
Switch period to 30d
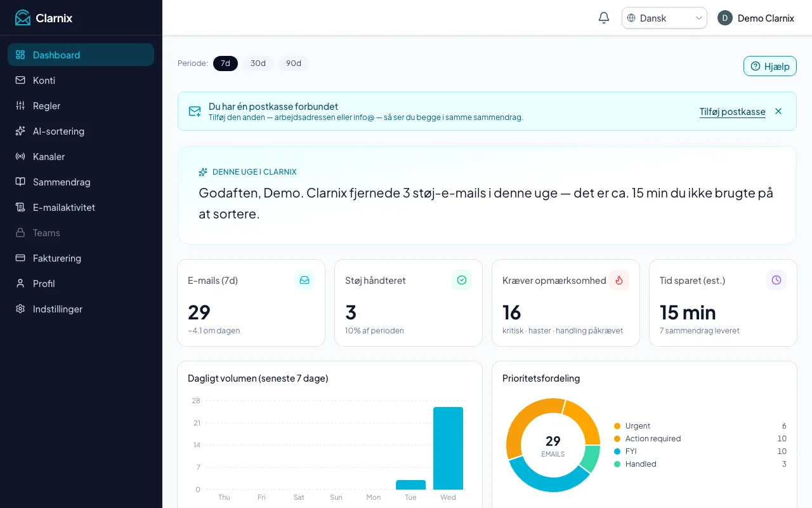tap(258, 63)
